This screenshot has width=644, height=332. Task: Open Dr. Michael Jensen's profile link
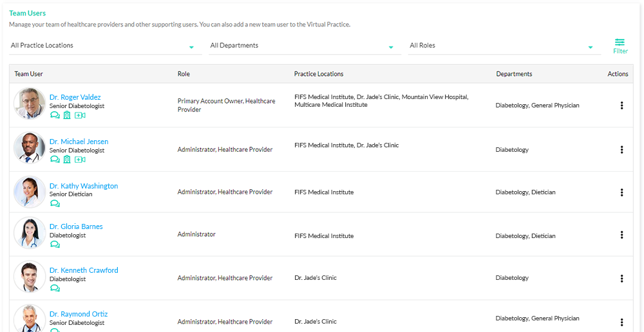coord(79,142)
